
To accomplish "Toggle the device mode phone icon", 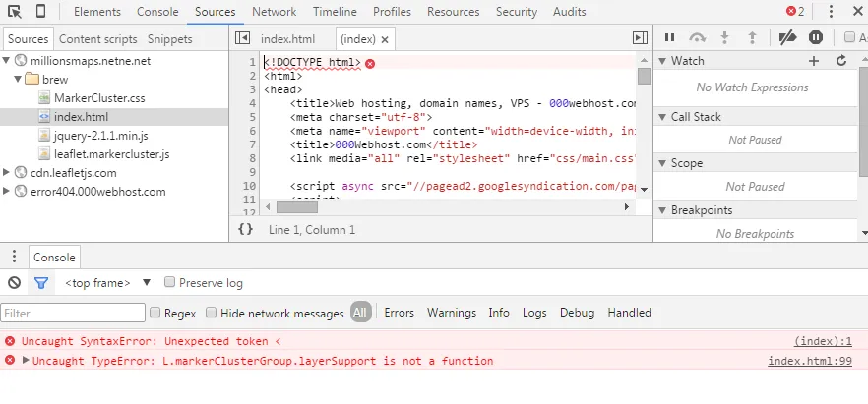I will click(41, 11).
